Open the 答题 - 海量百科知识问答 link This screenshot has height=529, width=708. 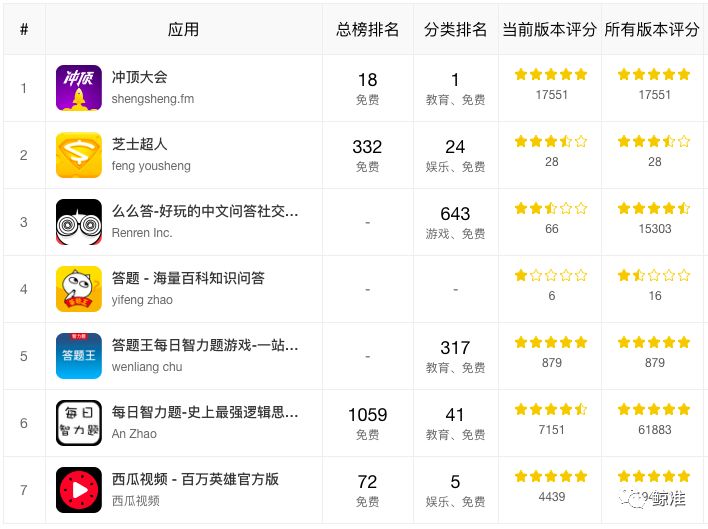188,278
